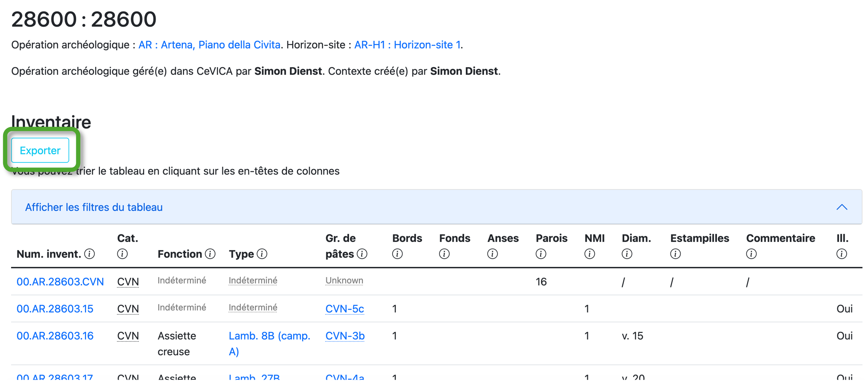Collapse filters panel with chevron arrow
The width and height of the screenshot is (868, 381).
tap(841, 207)
